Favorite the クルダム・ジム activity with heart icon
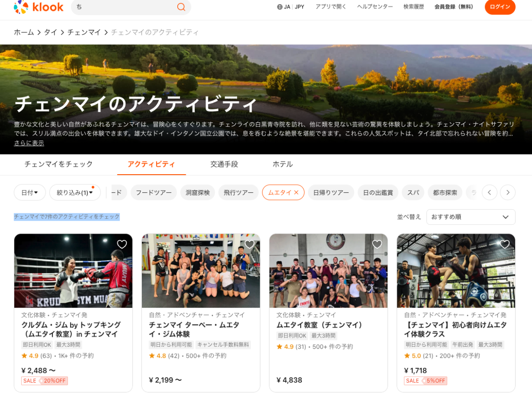532x399 pixels. click(122, 244)
